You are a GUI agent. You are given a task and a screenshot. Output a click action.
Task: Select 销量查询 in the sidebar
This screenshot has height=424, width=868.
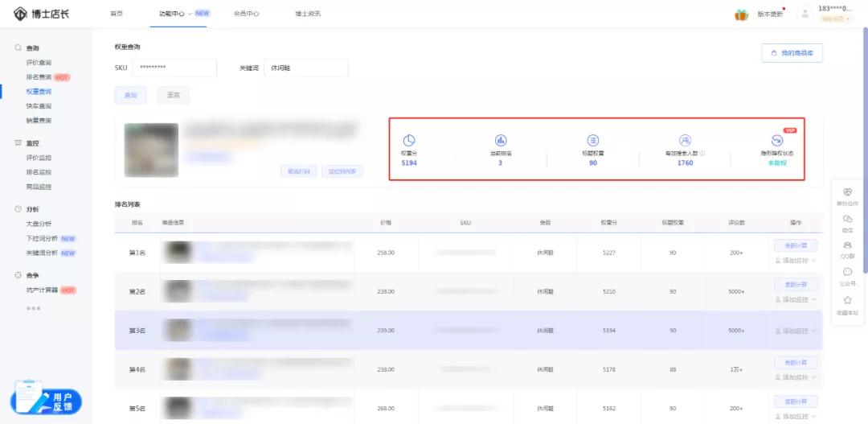tap(39, 120)
